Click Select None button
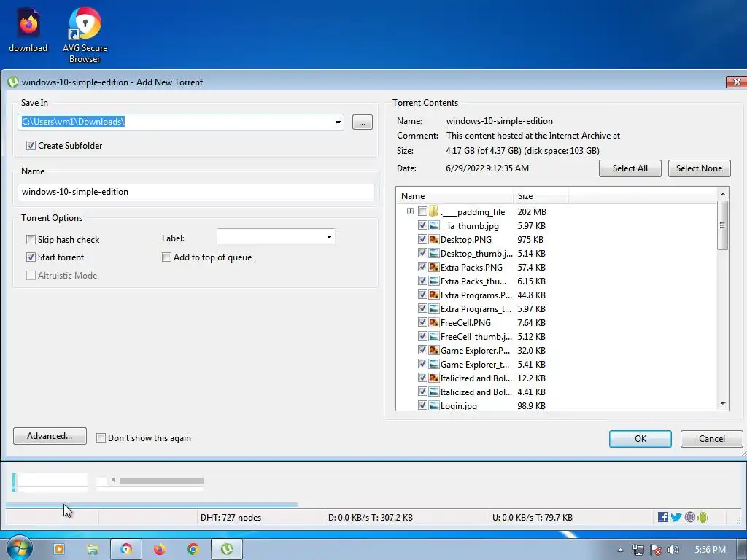Viewport: 747px width, 560px height. click(699, 168)
